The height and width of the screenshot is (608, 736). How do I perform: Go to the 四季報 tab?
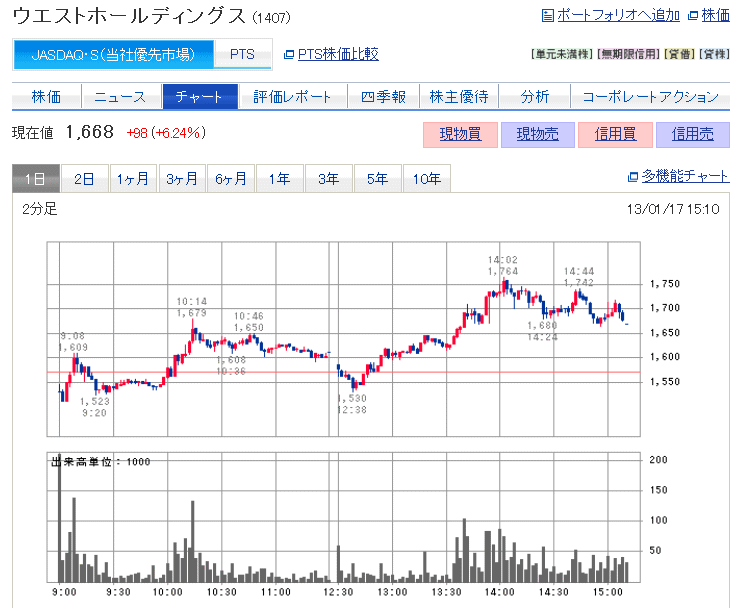(x=383, y=97)
